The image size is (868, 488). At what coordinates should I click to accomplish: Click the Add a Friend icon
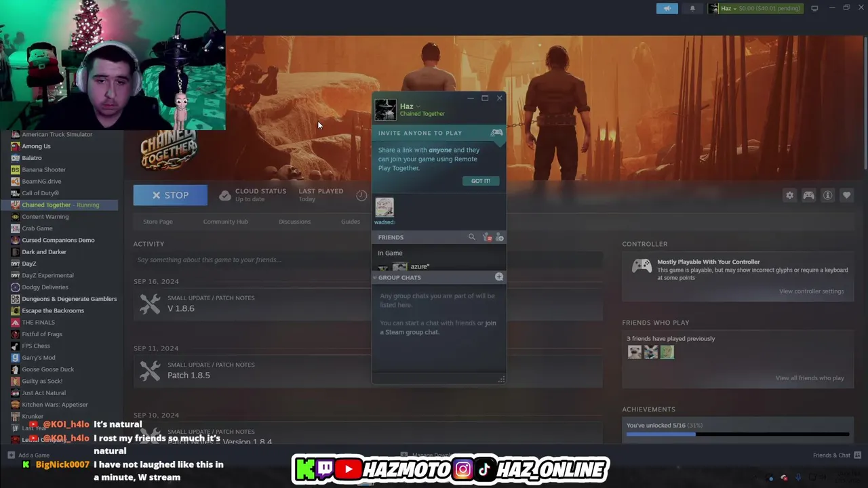pyautogui.click(x=500, y=237)
